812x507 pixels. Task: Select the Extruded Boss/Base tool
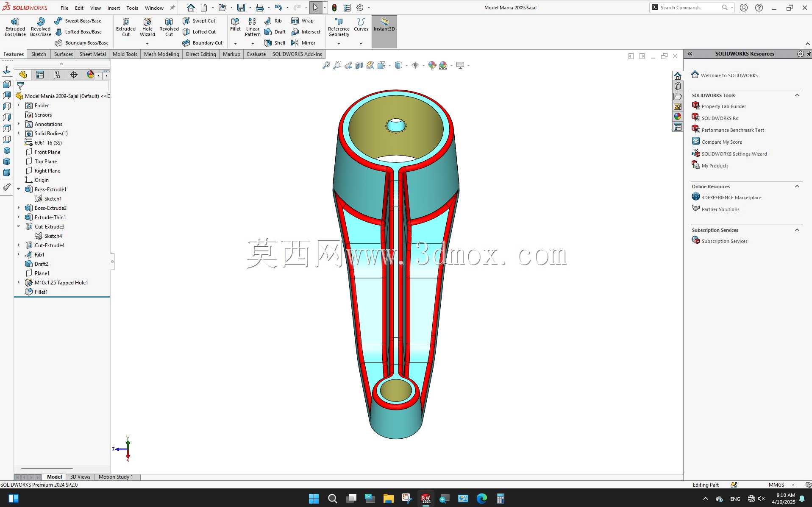15,27
